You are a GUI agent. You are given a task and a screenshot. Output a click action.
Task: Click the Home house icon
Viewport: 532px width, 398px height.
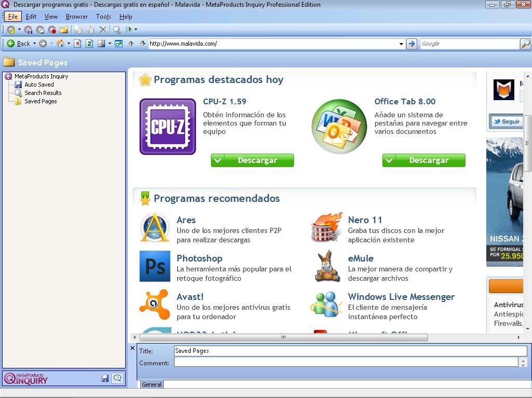point(60,44)
